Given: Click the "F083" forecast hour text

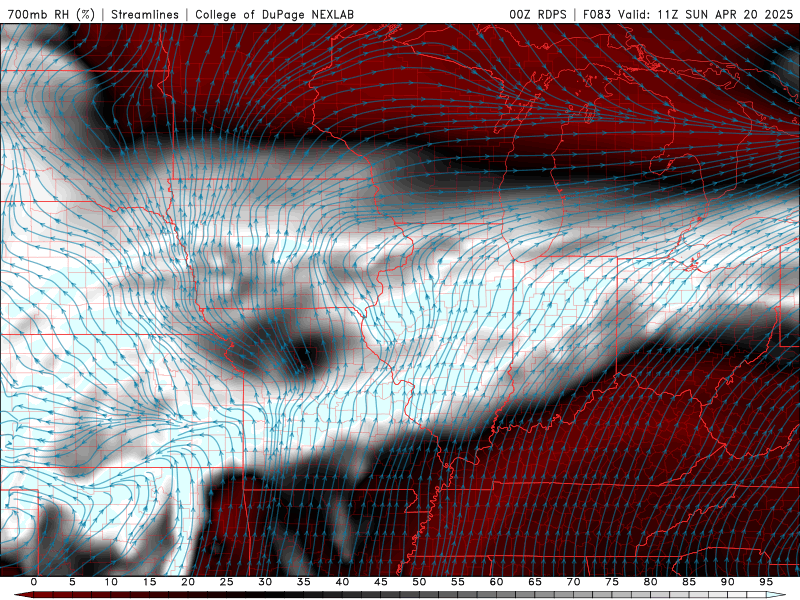Looking at the screenshot, I should tap(597, 14).
